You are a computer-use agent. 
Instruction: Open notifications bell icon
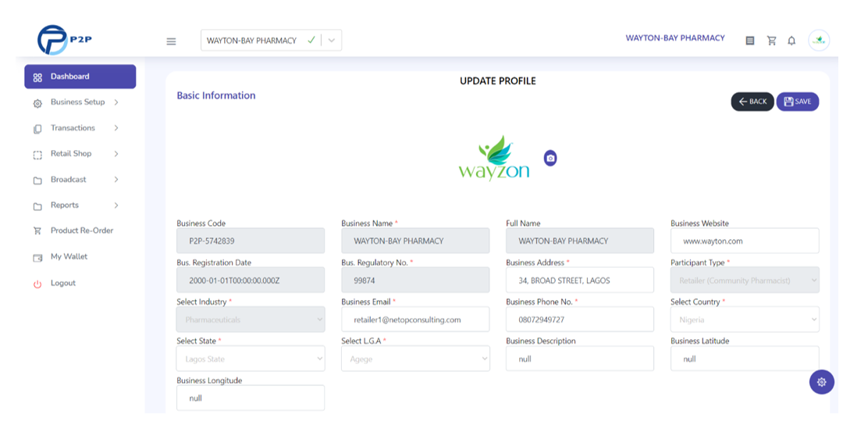point(792,41)
